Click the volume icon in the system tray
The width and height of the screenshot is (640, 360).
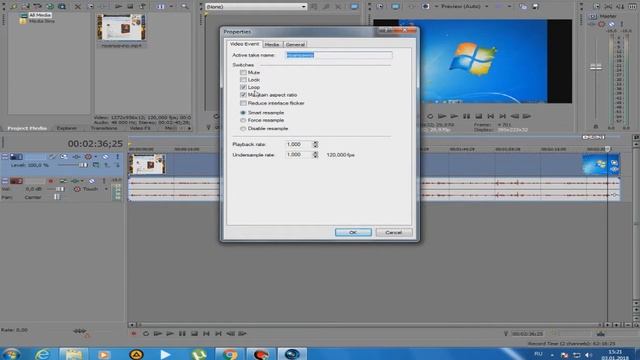click(x=588, y=355)
